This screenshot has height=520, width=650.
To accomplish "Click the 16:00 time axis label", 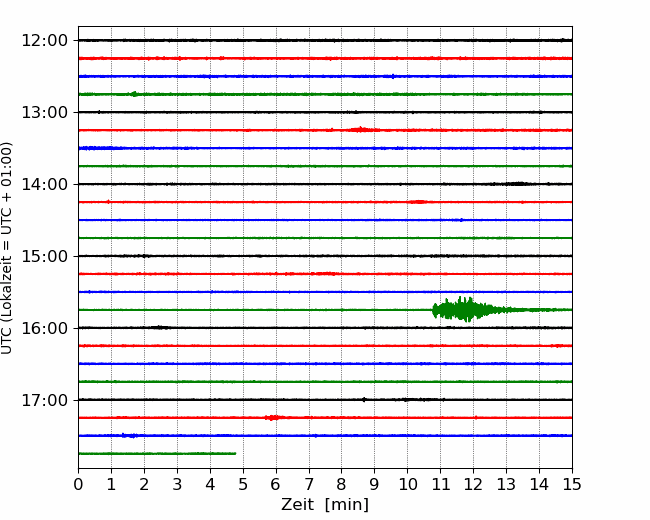I will point(44,328).
